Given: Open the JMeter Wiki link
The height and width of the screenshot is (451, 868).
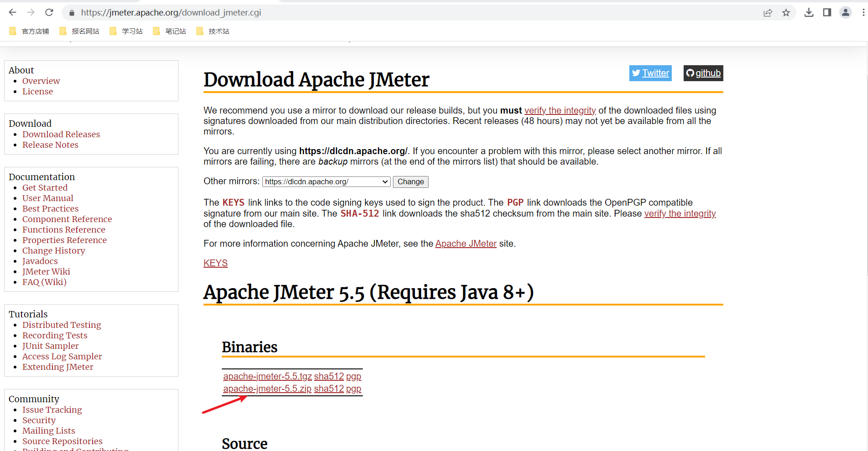Looking at the screenshot, I should (46, 271).
